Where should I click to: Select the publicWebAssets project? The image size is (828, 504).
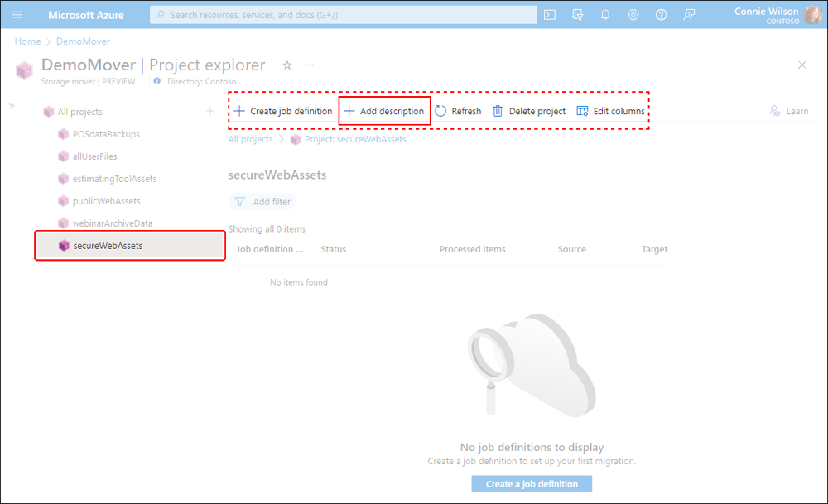tap(99, 200)
